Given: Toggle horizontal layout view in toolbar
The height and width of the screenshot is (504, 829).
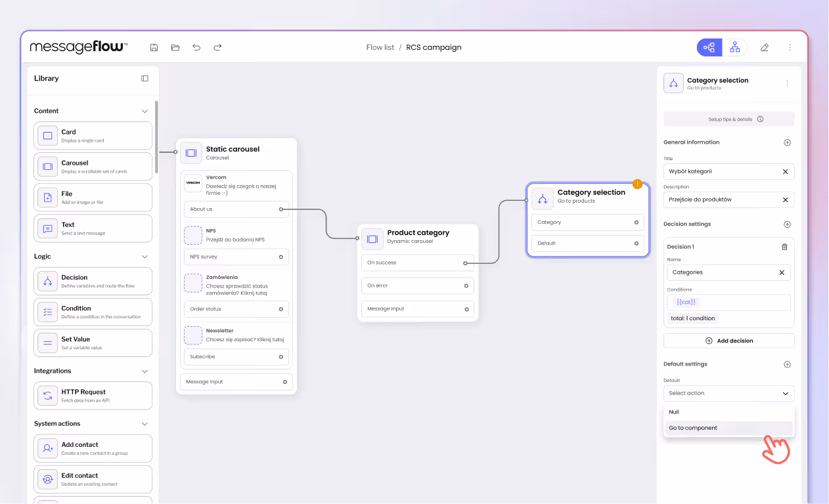Looking at the screenshot, I should (709, 47).
